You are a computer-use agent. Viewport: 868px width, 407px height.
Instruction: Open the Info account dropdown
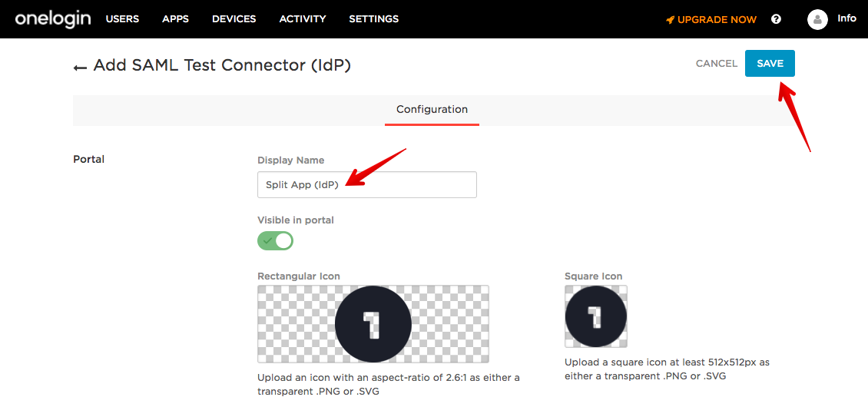846,18
